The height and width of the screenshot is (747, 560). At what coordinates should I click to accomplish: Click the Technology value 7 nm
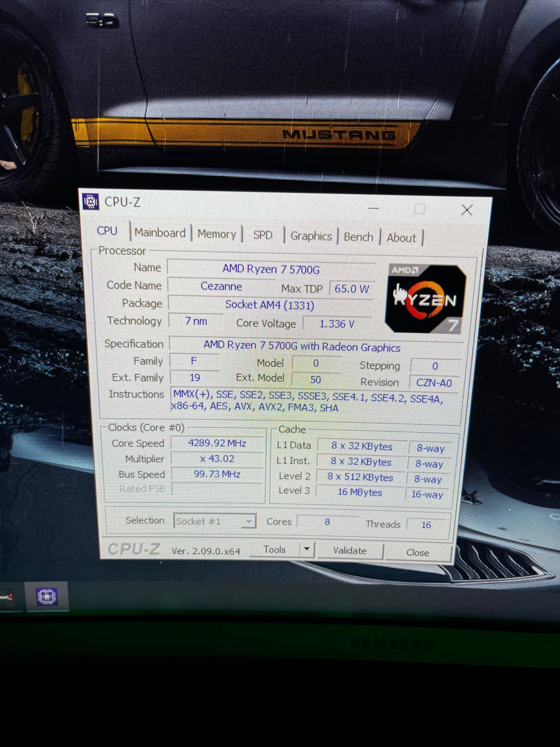[196, 321]
